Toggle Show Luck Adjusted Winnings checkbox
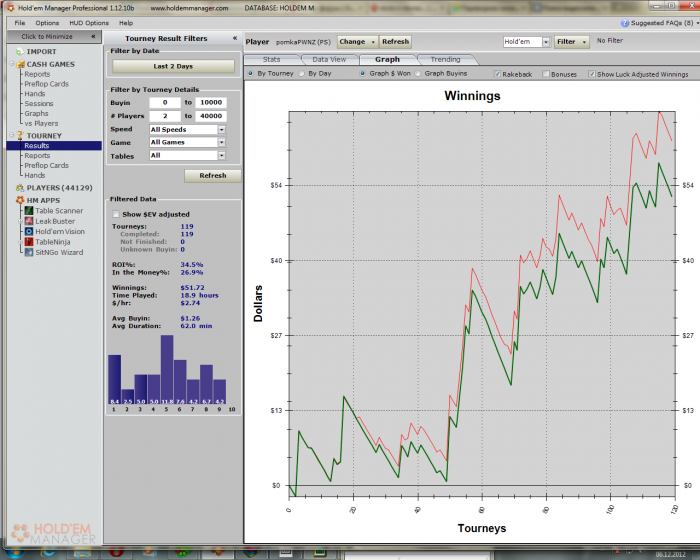 tap(592, 74)
